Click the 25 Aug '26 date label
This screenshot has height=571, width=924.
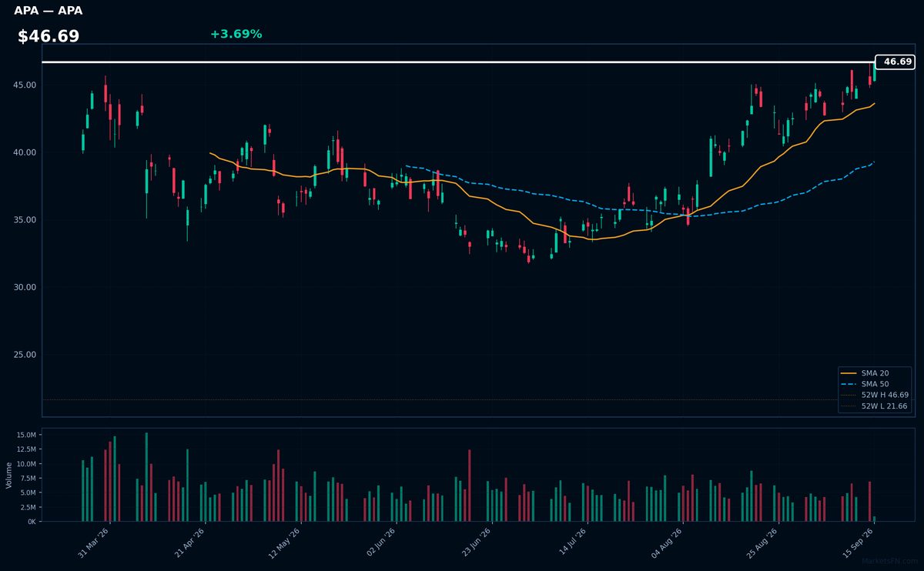[x=762, y=543]
